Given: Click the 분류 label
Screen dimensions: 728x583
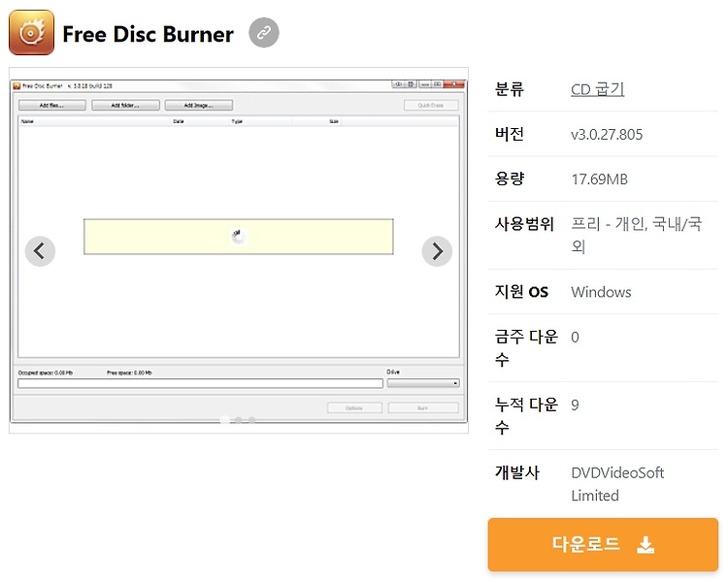Looking at the screenshot, I should (x=510, y=89).
